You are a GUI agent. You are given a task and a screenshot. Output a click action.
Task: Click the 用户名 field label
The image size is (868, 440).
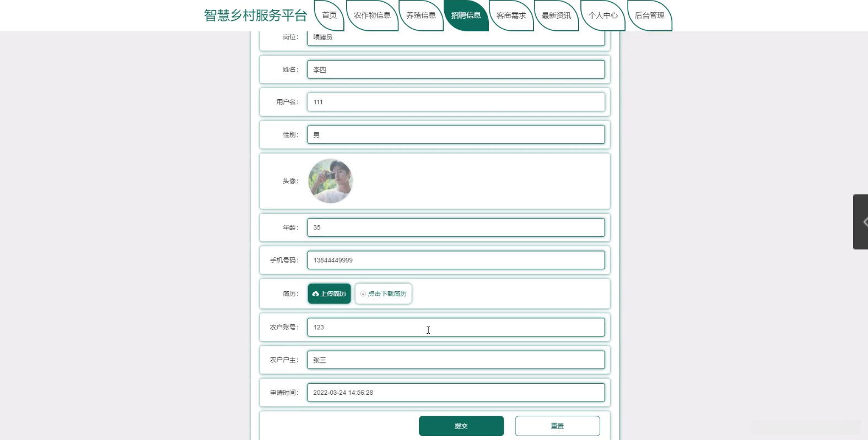(x=287, y=102)
